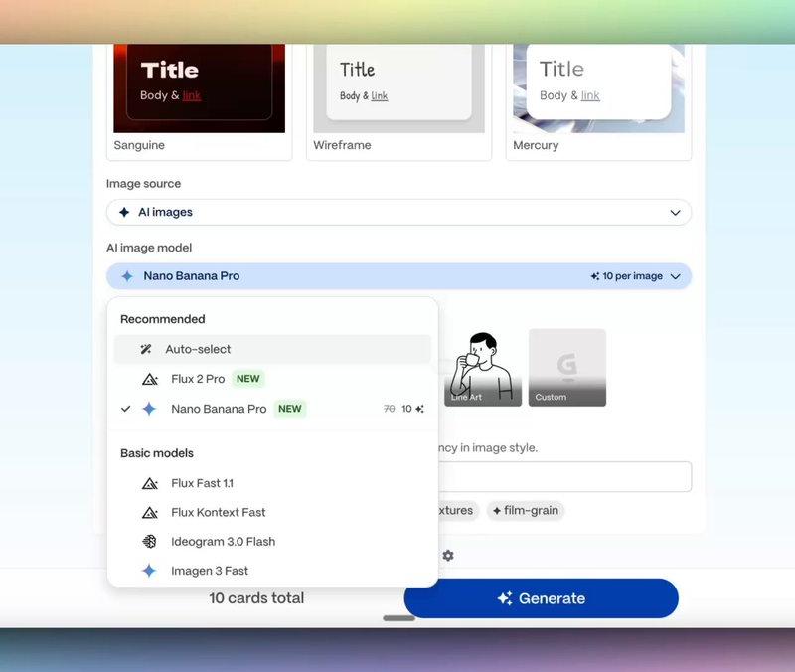Click the Flux Kontext Fast triangle icon
This screenshot has width=795, height=672.
click(150, 512)
